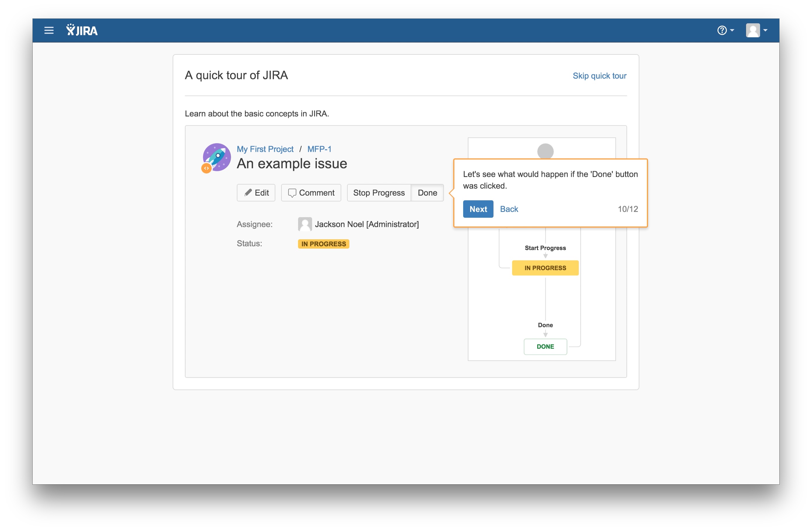This screenshot has height=531, width=812.
Task: Click the assignee avatar icon
Action: [x=305, y=224]
